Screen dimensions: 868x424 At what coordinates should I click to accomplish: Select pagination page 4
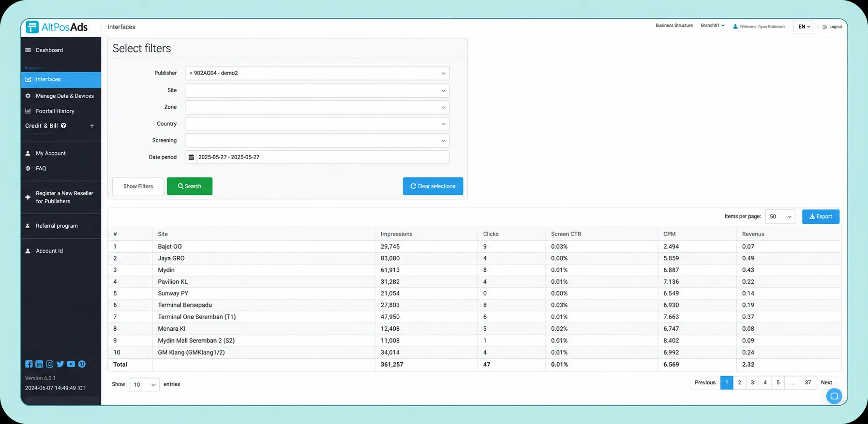(765, 382)
